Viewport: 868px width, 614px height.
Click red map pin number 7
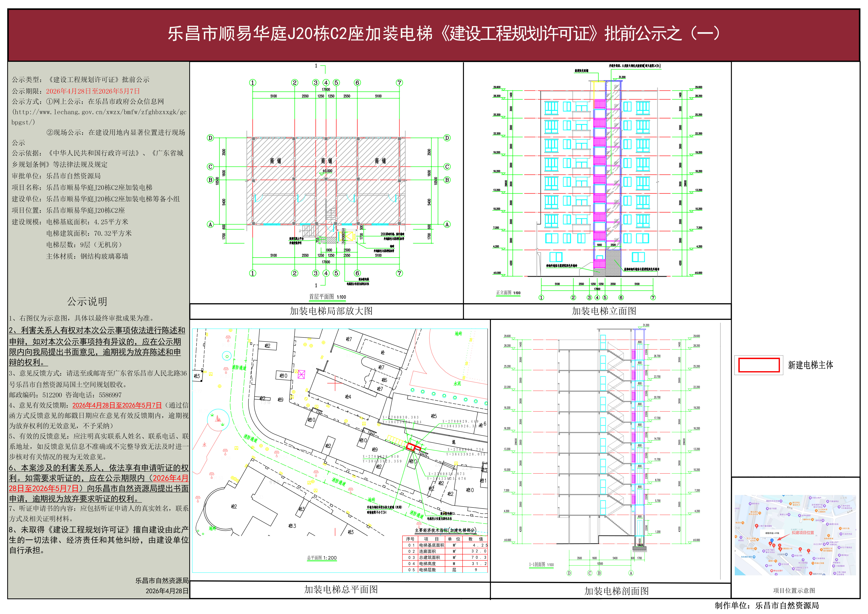(809, 550)
